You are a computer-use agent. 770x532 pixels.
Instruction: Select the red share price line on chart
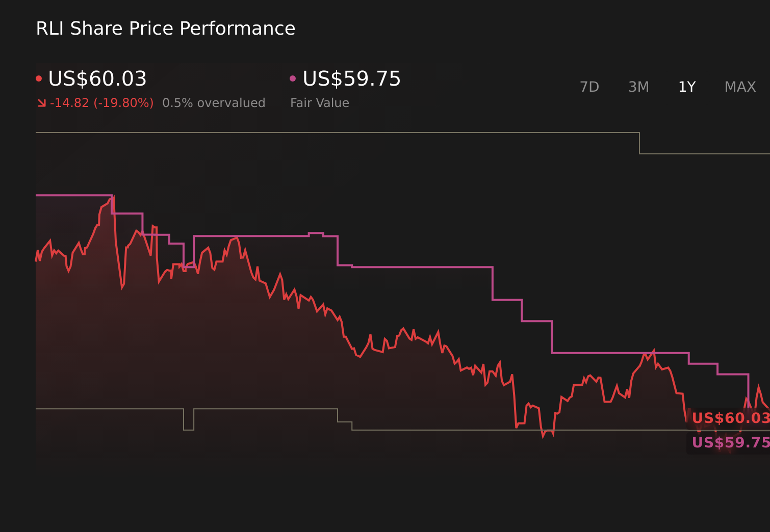235,240
